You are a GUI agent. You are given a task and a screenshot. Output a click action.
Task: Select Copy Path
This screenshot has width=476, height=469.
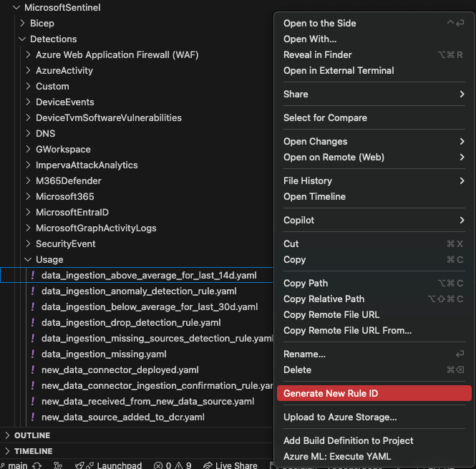[x=374, y=284]
